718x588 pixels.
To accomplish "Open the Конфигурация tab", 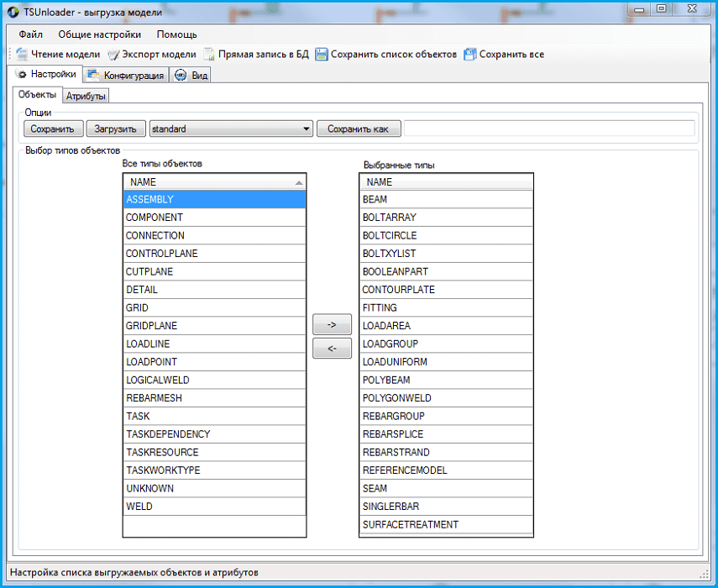I will pyautogui.click(x=125, y=75).
